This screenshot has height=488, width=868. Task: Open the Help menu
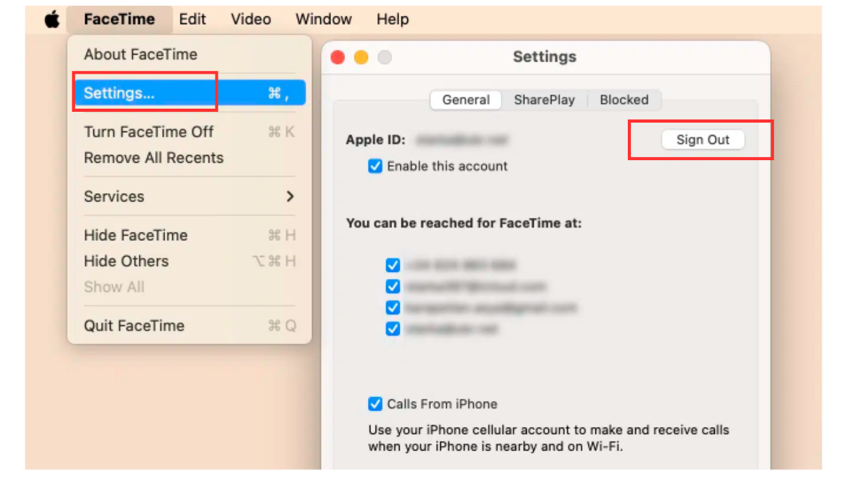click(x=393, y=19)
